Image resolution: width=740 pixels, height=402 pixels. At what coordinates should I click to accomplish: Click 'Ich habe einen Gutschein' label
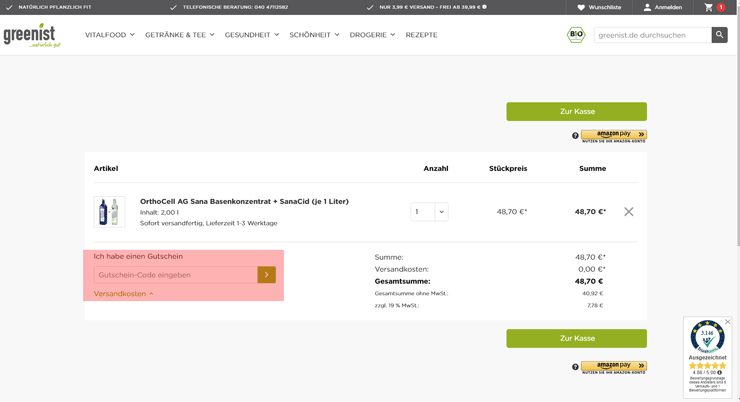click(x=138, y=256)
